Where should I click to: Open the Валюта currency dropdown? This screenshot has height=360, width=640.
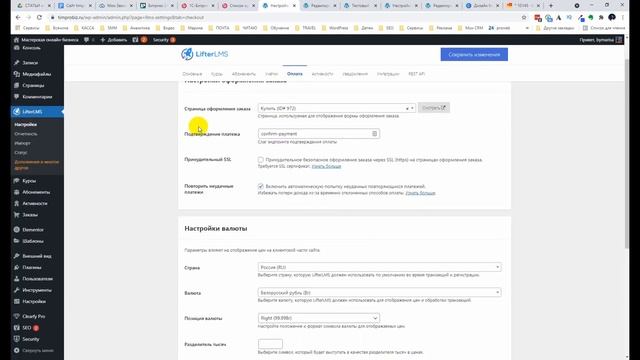[x=380, y=293]
